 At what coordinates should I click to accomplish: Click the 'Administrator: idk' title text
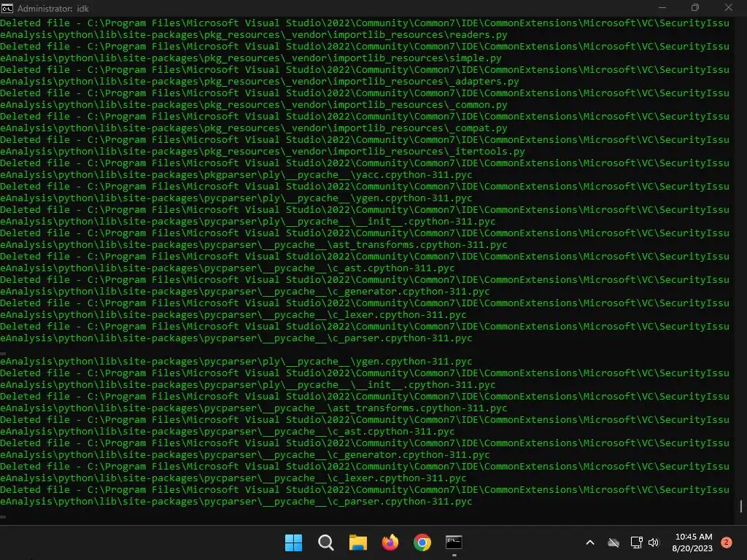(53, 9)
